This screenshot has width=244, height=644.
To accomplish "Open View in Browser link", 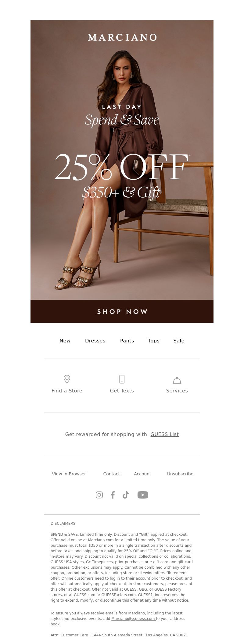I will [x=69, y=474].
